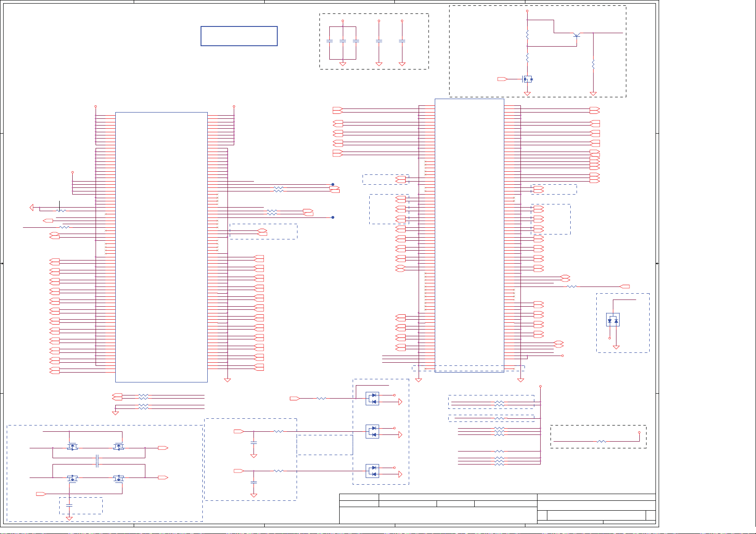This screenshot has width=756, height=534.
Task: Click lower blue junction dot right of left IC
Action: click(333, 217)
